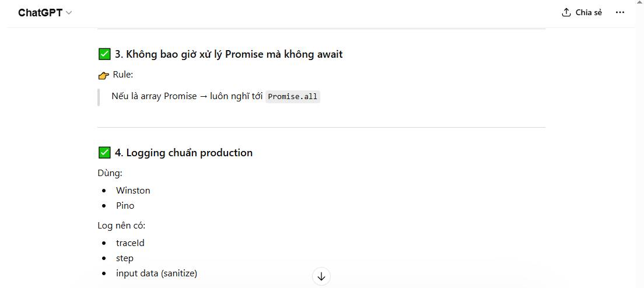
Task: Click the Winston list item
Action: click(x=133, y=191)
